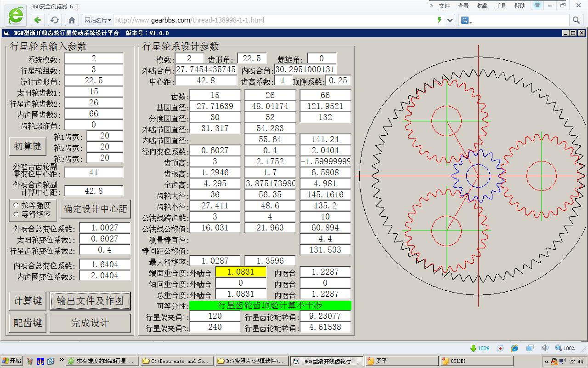Click the IE quick launch icon

51,361
